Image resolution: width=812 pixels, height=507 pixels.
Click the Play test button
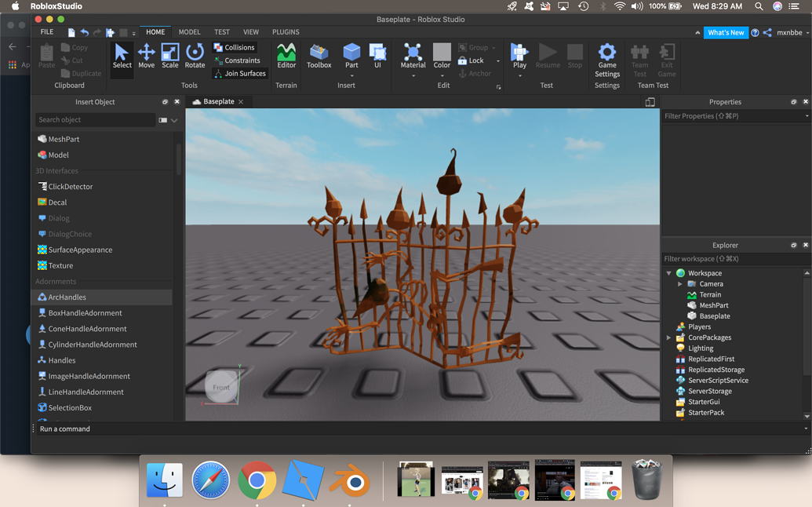pyautogui.click(x=519, y=56)
